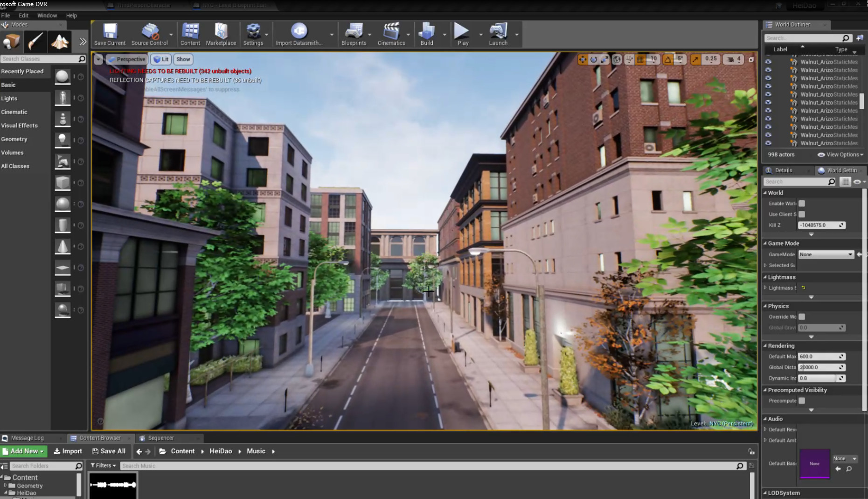Switch to the World Settings tab
The height and width of the screenshot is (499, 868).
[x=841, y=170]
